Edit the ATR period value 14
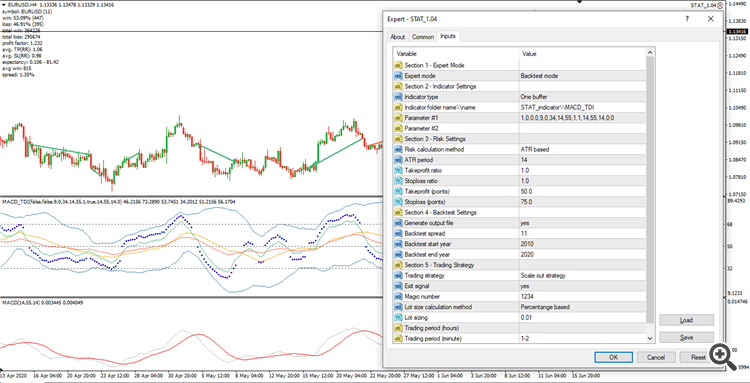This screenshot has width=750, height=383. pyautogui.click(x=582, y=160)
